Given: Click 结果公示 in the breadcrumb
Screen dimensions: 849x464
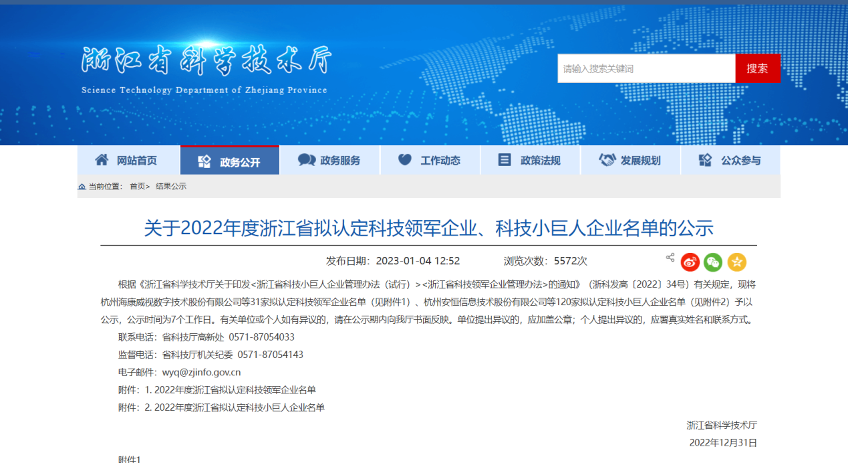Looking at the screenshot, I should coord(171,186).
